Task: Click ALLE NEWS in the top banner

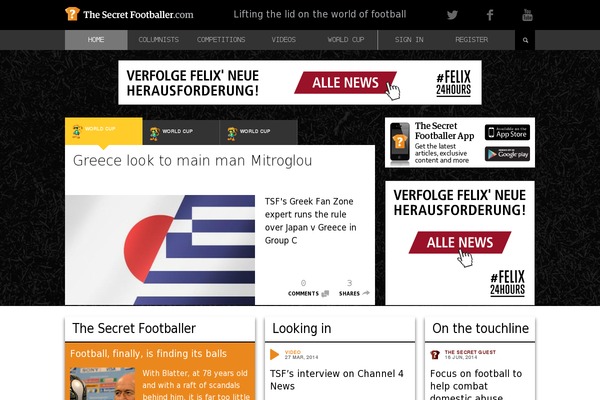Action: click(x=345, y=83)
